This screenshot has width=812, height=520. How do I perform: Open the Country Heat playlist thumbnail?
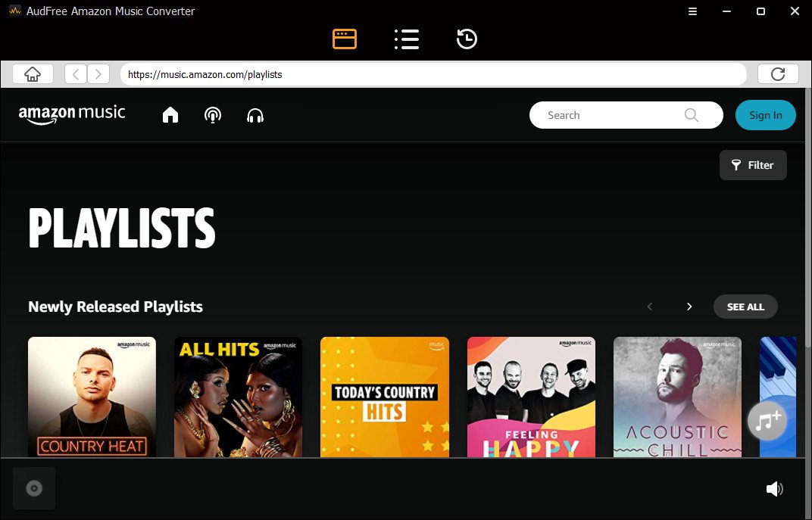(x=92, y=397)
